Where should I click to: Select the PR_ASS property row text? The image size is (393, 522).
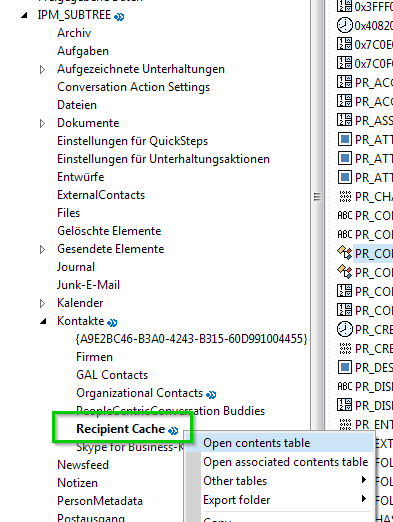pos(374,120)
